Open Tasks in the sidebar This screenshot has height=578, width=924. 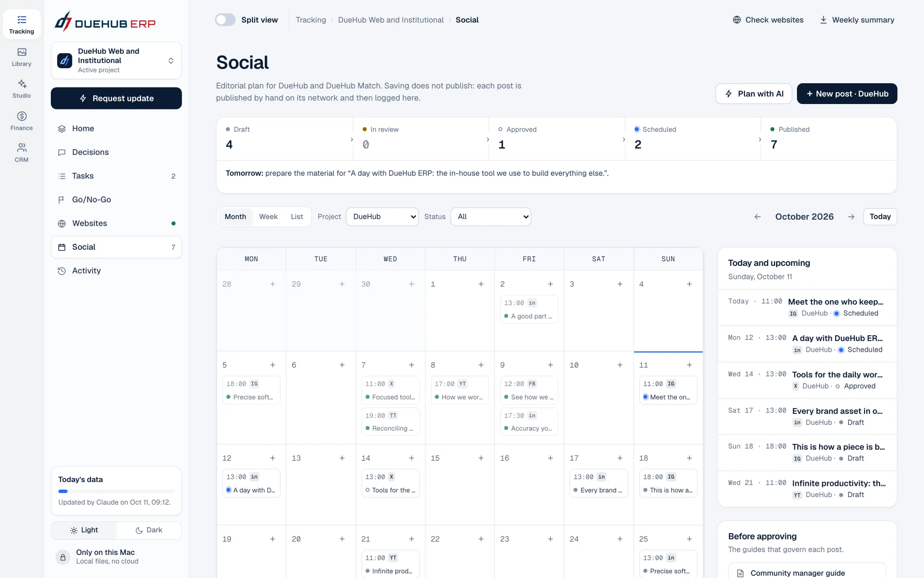(116, 176)
